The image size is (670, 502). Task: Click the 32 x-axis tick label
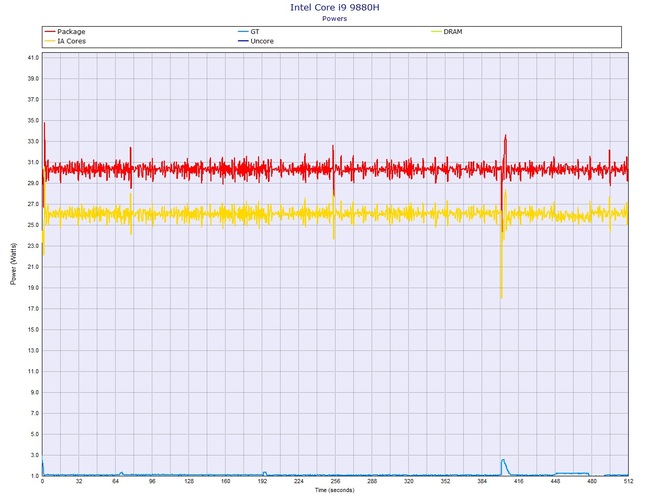click(x=79, y=481)
